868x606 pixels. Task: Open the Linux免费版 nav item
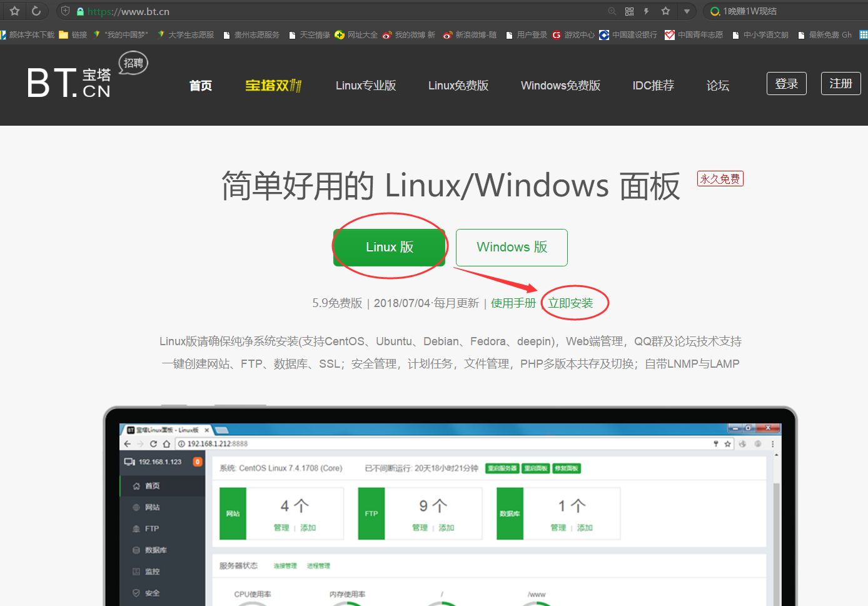[x=458, y=86]
